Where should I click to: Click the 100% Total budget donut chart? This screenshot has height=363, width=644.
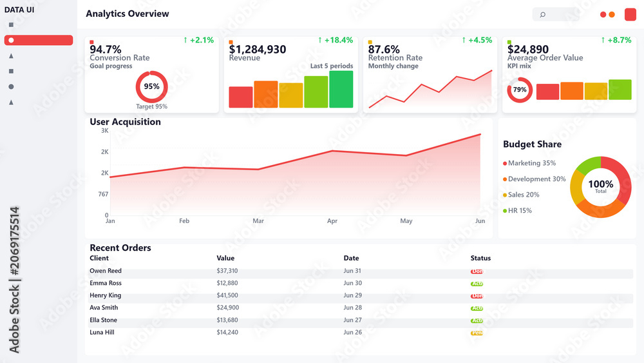point(600,187)
